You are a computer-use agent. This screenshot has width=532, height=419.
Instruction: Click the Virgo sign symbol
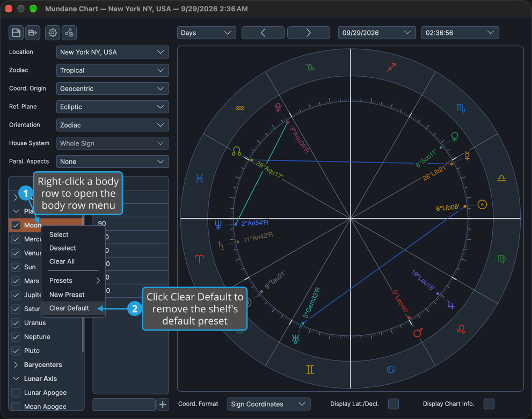501,259
